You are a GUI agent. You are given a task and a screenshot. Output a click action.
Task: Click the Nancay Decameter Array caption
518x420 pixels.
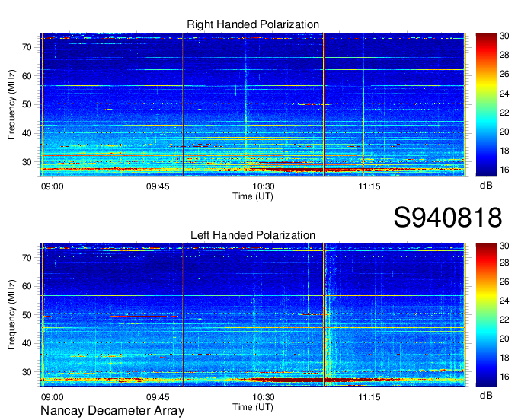[x=112, y=411]
